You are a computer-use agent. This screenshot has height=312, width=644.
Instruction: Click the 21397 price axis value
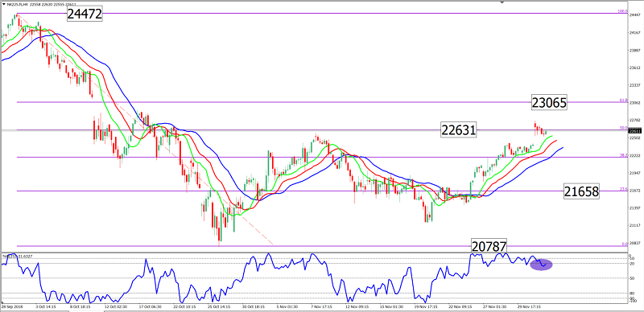point(635,208)
